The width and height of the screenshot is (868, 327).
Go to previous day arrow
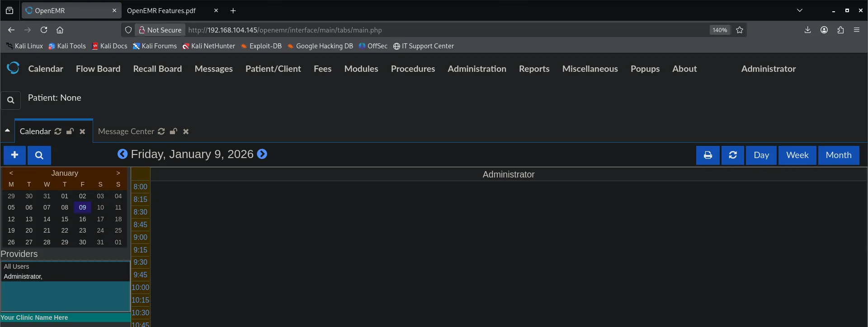pos(122,154)
